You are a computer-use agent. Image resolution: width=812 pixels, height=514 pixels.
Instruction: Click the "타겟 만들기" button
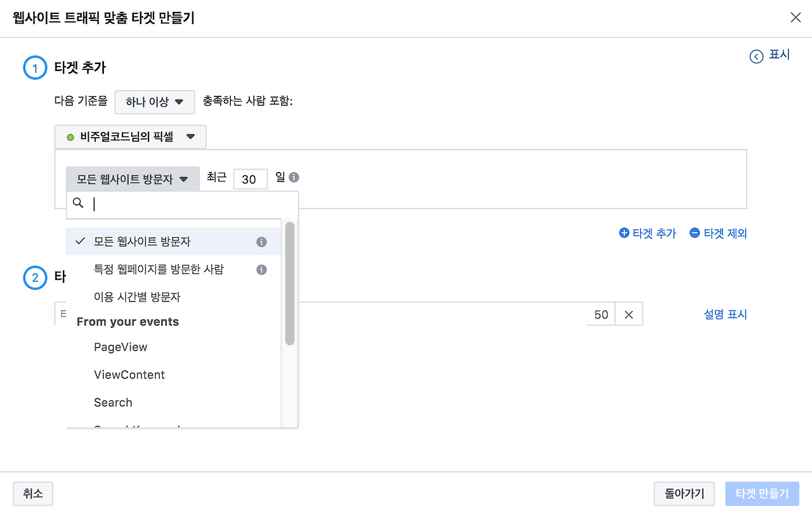coord(762,493)
